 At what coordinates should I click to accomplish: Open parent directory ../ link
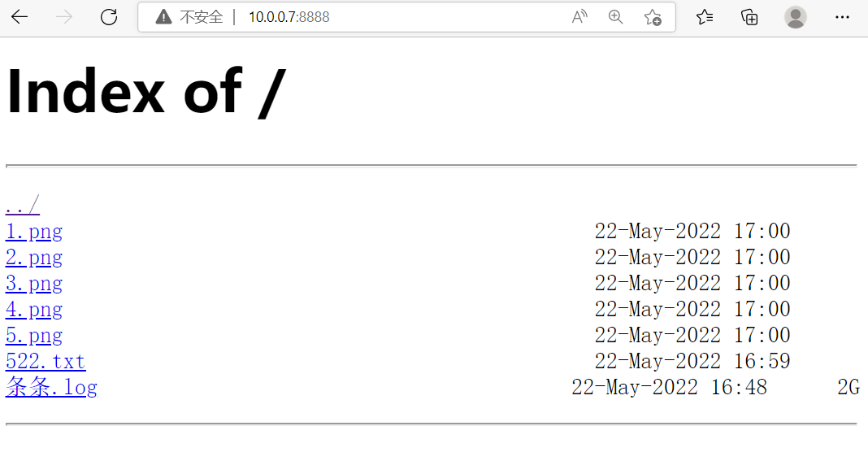pos(22,206)
